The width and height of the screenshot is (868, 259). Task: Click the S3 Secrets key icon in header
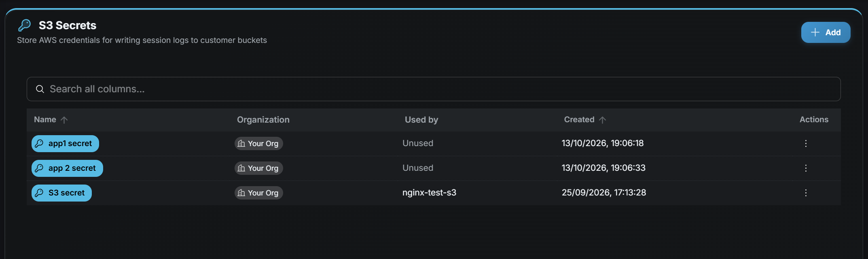[24, 25]
